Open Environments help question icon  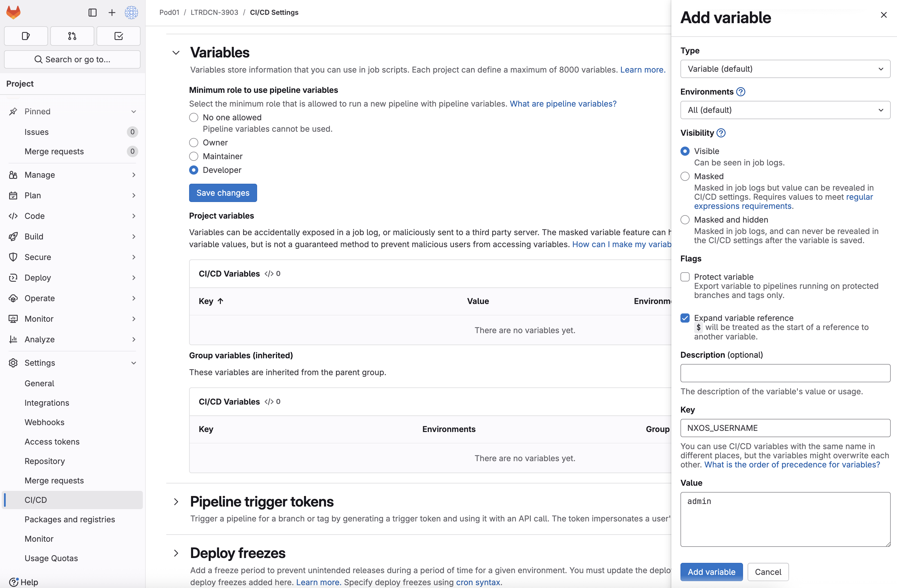(740, 92)
